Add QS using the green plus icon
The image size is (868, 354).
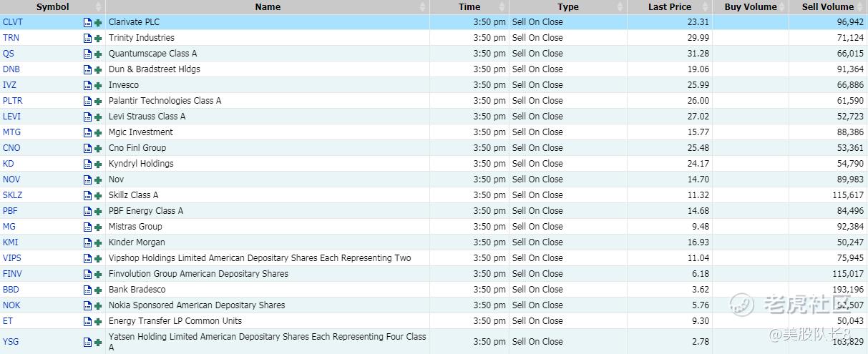pyautogui.click(x=98, y=54)
